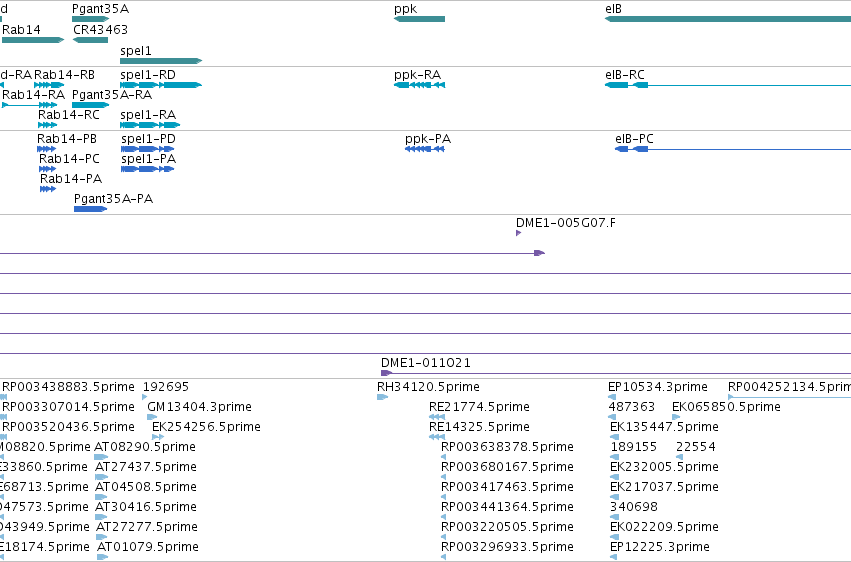Viewport: 851px width, 562px height.
Task: Select the AT27437.5prime EST
Action: pyautogui.click(x=101, y=477)
